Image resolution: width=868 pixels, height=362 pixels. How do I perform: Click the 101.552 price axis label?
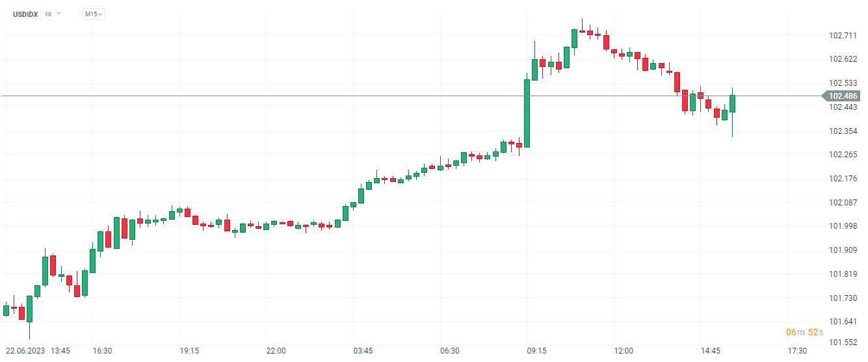pyautogui.click(x=843, y=342)
